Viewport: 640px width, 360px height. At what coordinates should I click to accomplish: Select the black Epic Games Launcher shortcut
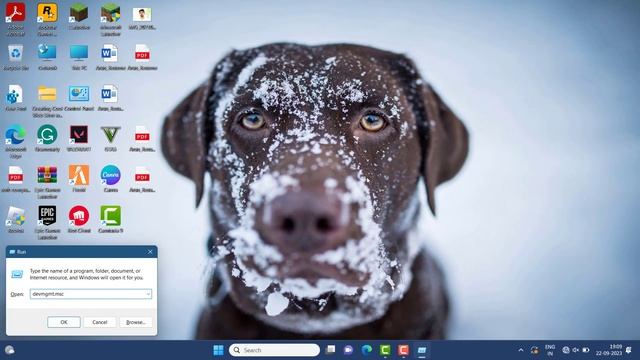[47, 216]
